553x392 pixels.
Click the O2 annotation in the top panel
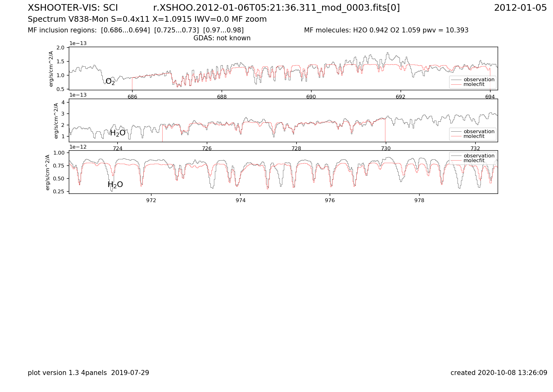coord(110,82)
